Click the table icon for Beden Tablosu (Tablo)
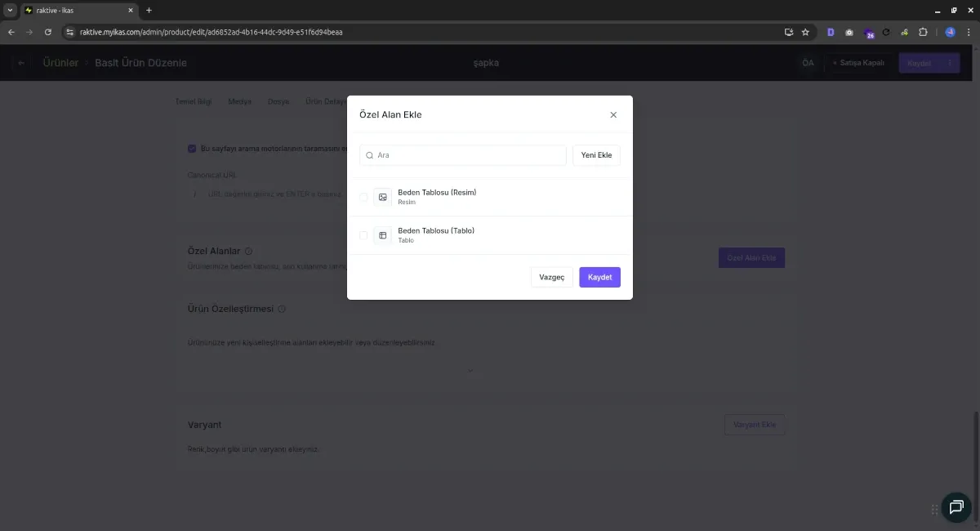This screenshot has width=980, height=531. pos(383,235)
